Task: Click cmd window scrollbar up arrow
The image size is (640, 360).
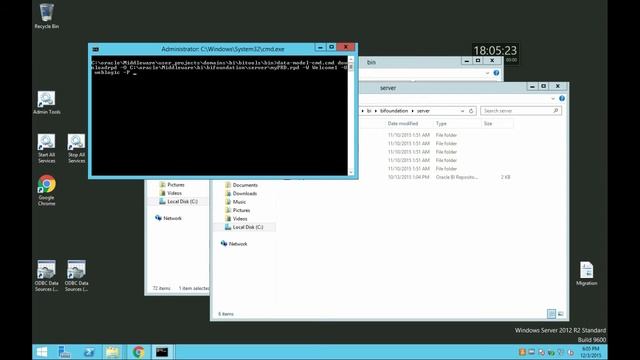Action: (x=351, y=60)
